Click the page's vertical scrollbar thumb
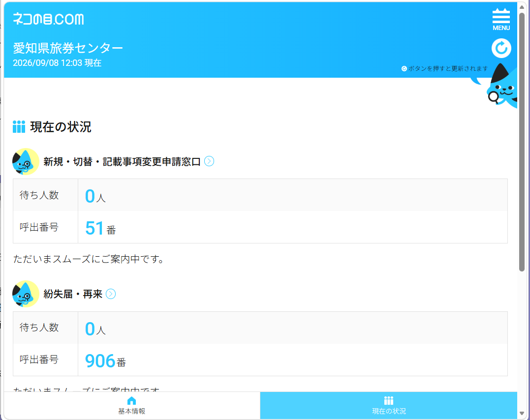 tap(522, 142)
